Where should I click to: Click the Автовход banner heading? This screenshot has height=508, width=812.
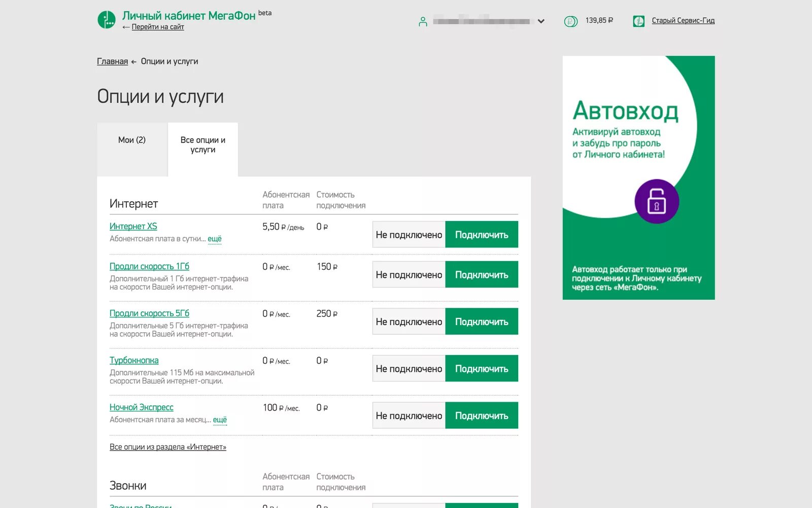tap(625, 111)
